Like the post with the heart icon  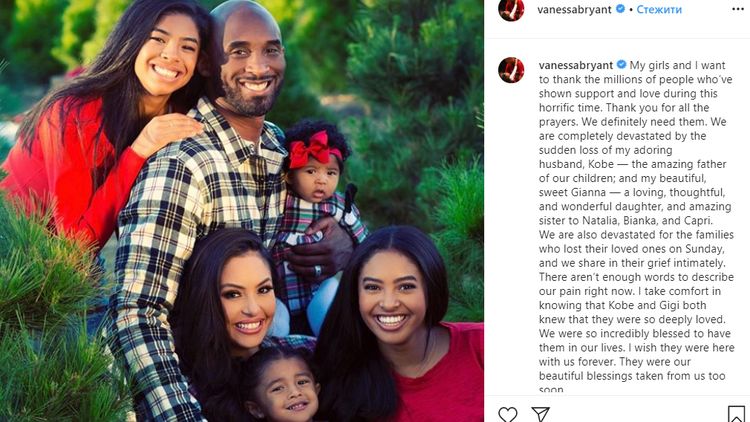[507, 414]
